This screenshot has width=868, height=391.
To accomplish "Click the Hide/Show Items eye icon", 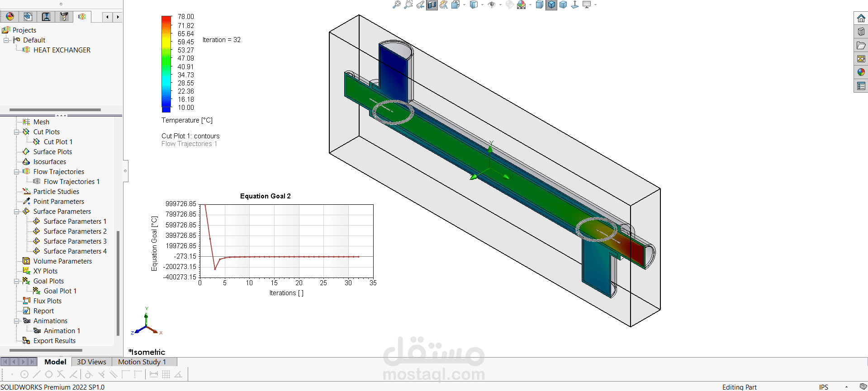I will click(x=492, y=5).
